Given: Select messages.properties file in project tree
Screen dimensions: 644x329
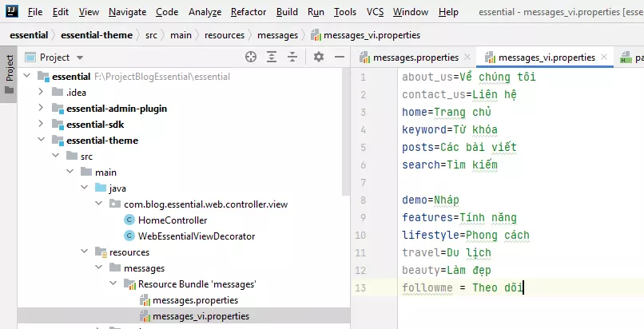Looking at the screenshot, I should tap(194, 300).
